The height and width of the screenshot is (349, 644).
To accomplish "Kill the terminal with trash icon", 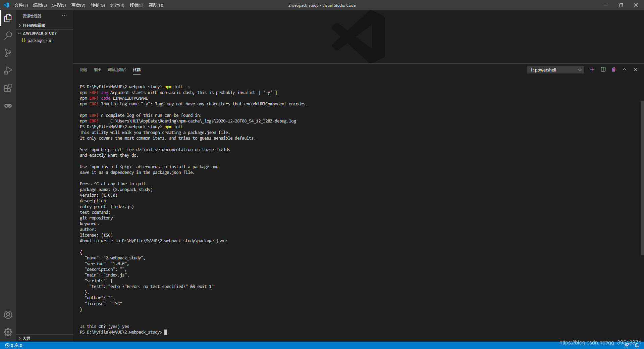I will click(x=613, y=69).
